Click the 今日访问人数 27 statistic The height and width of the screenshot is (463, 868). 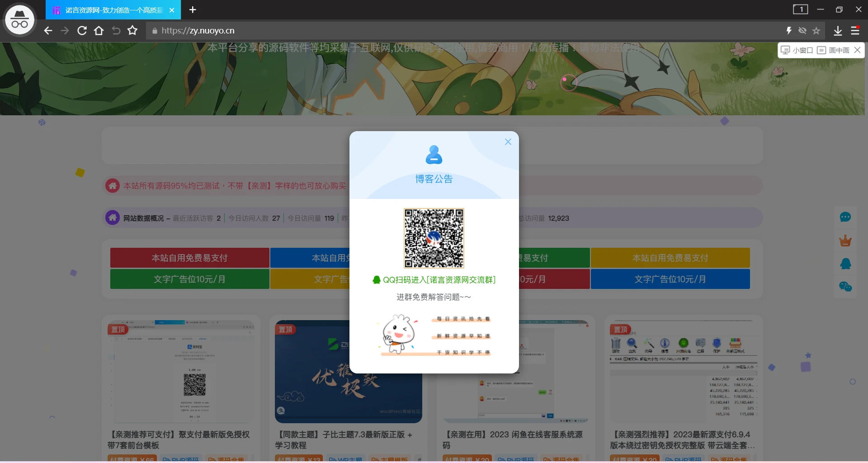[x=254, y=218]
